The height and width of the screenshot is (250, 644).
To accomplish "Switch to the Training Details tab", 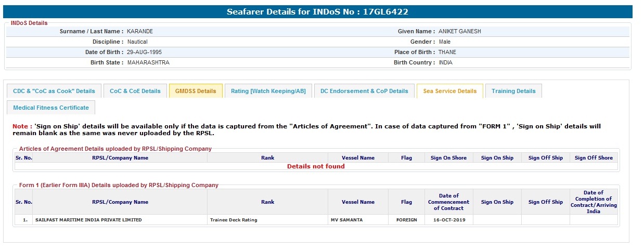I will point(513,91).
